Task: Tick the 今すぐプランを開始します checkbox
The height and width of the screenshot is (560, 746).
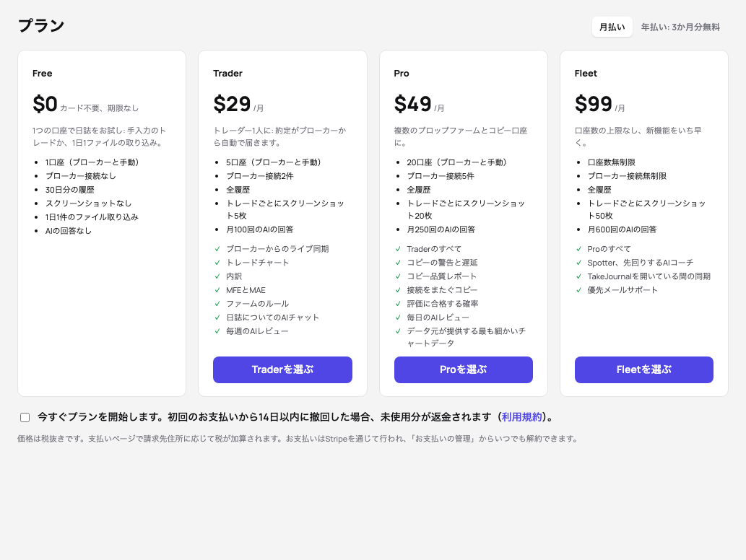Action: [25, 417]
